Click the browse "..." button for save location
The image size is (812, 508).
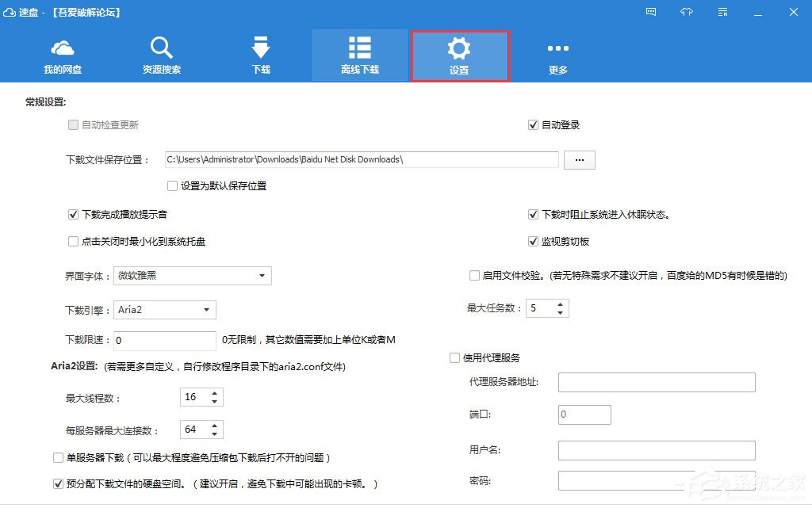tap(579, 160)
